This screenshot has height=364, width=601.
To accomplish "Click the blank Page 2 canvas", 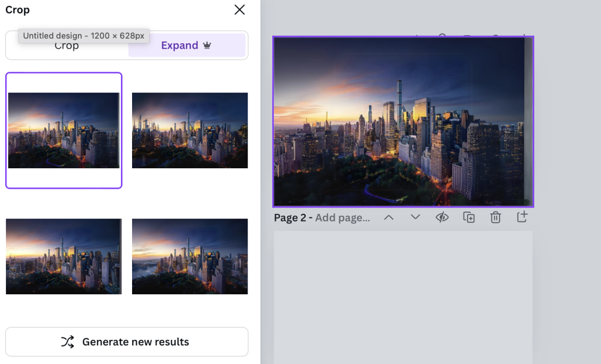I will (x=403, y=296).
